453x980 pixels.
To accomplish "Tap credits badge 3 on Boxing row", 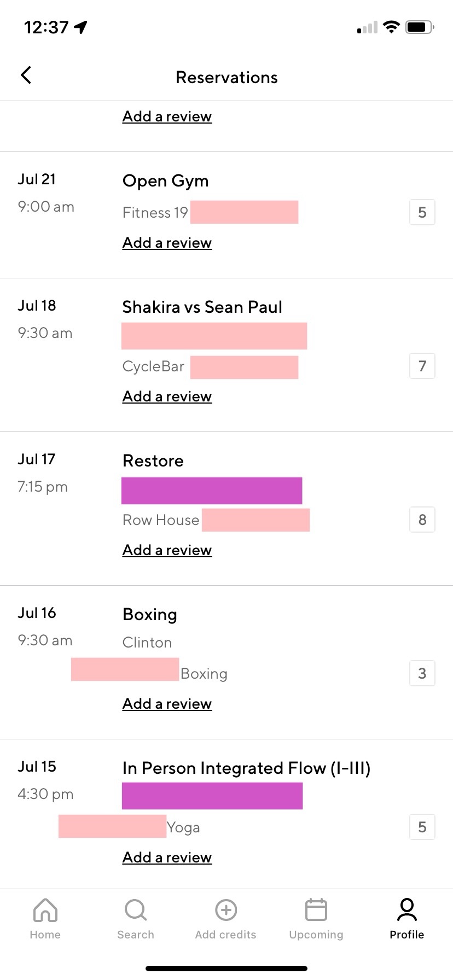I will pos(422,674).
